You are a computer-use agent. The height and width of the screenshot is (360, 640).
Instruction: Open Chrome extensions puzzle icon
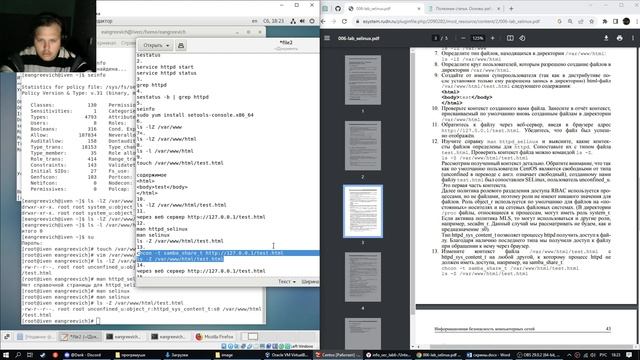605,21
